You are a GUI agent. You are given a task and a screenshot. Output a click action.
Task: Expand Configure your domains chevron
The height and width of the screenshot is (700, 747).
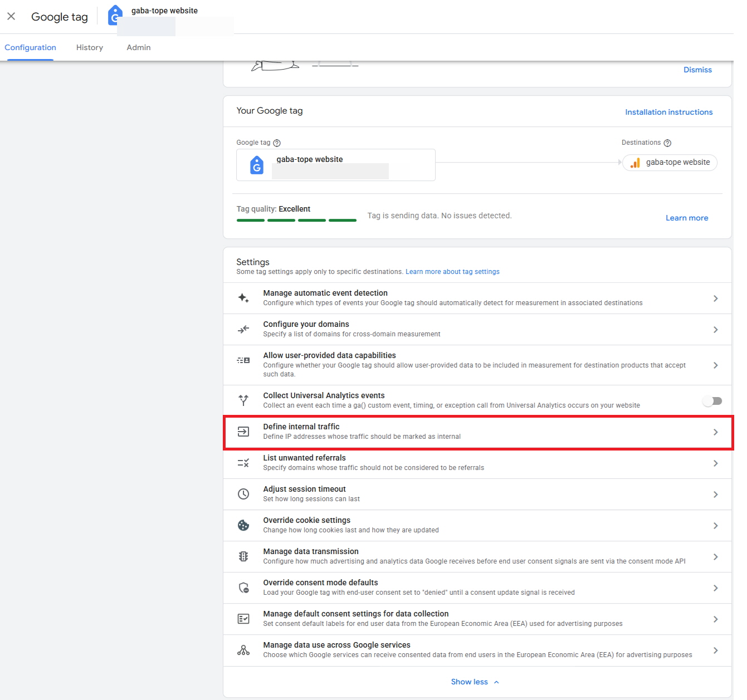pyautogui.click(x=715, y=330)
